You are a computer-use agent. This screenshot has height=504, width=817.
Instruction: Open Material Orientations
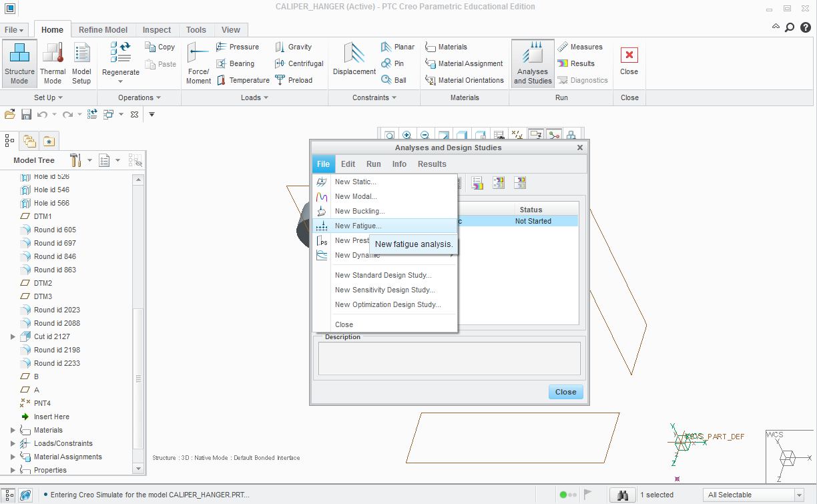click(x=465, y=80)
